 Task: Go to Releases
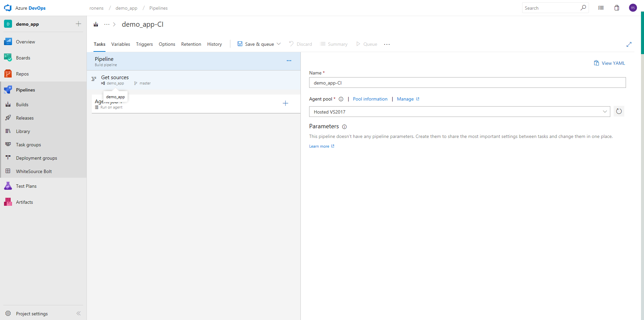[25, 118]
